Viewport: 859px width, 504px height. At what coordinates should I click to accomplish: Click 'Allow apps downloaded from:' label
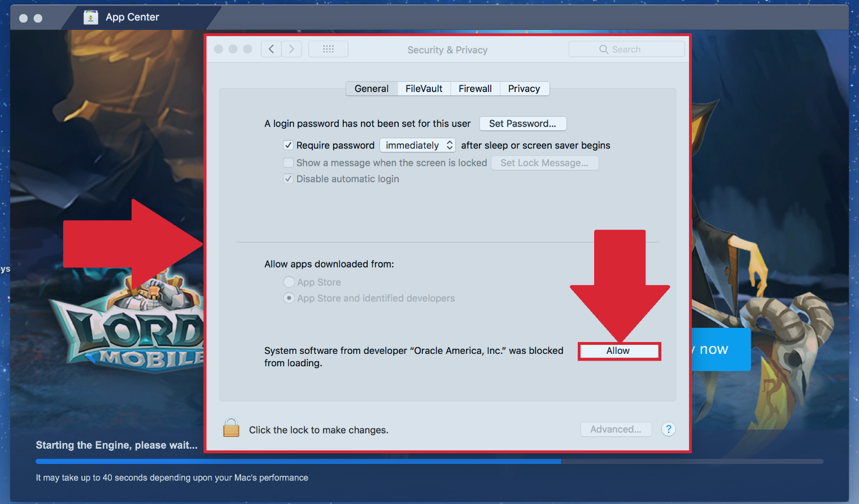[x=329, y=264]
